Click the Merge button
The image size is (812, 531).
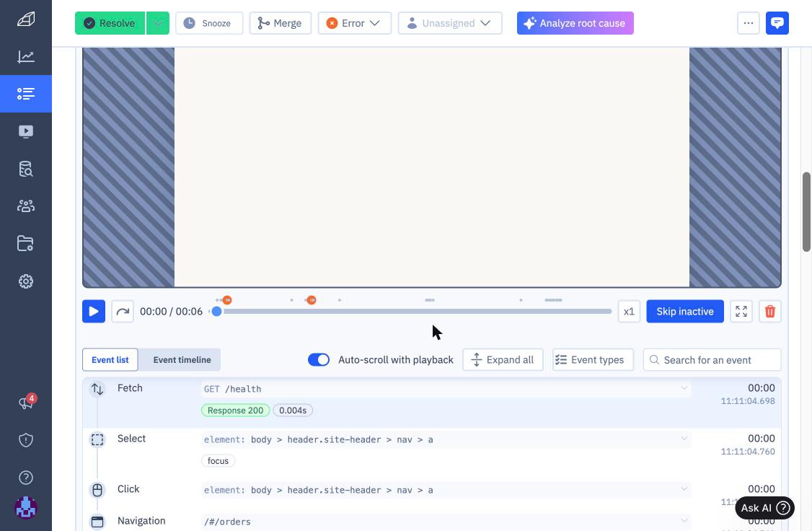point(280,23)
